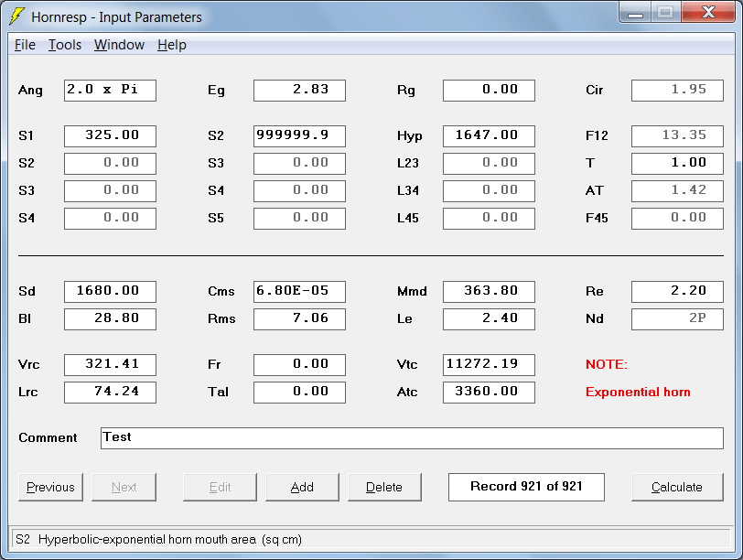The width and height of the screenshot is (743, 560).
Task: Click the Bl field 28.80
Action: [110, 318]
